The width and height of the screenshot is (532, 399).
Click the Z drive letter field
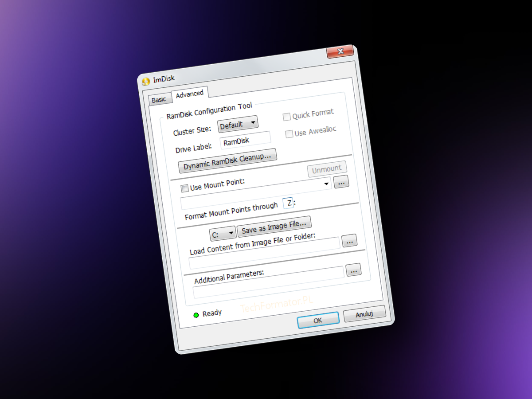pyautogui.click(x=288, y=203)
